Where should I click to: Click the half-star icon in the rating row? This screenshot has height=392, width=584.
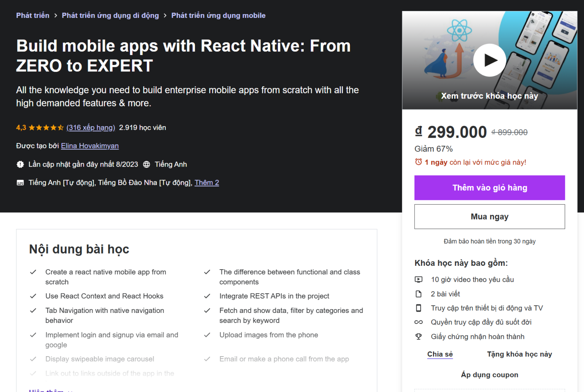click(x=60, y=127)
